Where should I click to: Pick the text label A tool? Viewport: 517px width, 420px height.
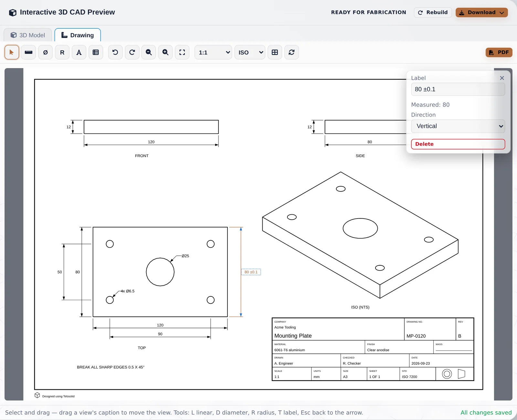tap(79, 52)
